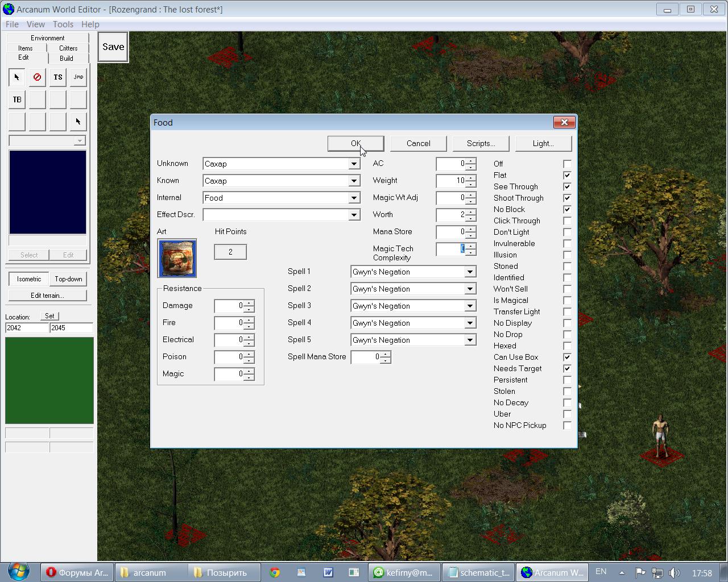
Task: Open the Internal name dropdown
Action: (x=354, y=198)
